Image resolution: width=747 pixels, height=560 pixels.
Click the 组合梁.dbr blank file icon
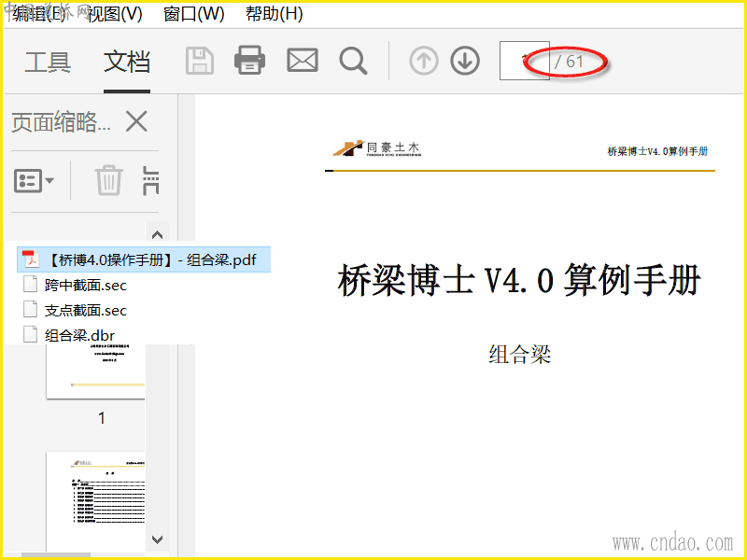[31, 334]
